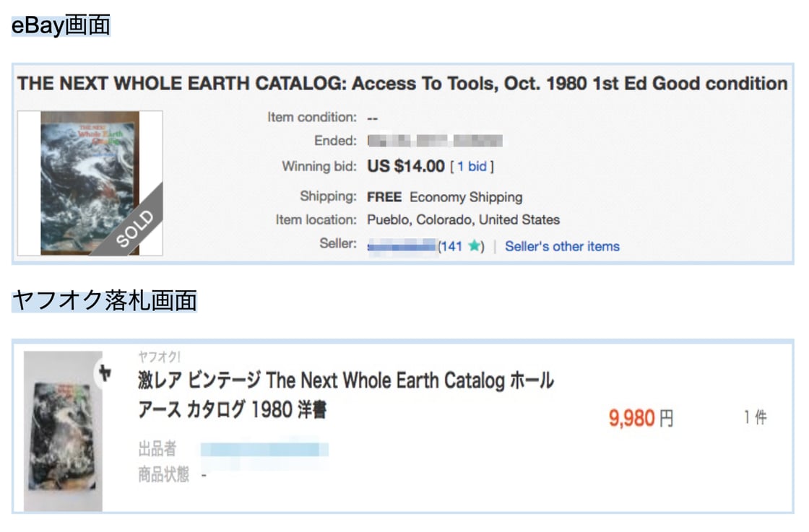Click "Seller's other items" link
This screenshot has height=532, width=809.
coord(562,246)
